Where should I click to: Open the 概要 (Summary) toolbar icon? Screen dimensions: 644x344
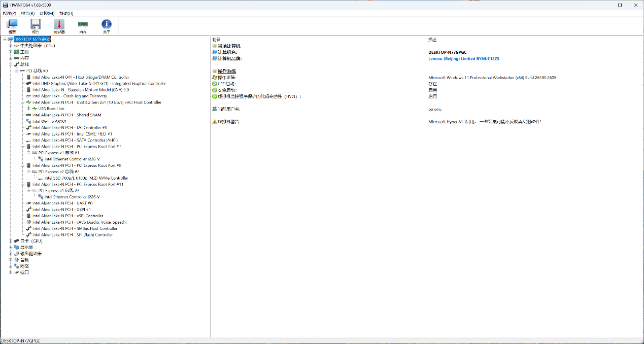tap(12, 26)
